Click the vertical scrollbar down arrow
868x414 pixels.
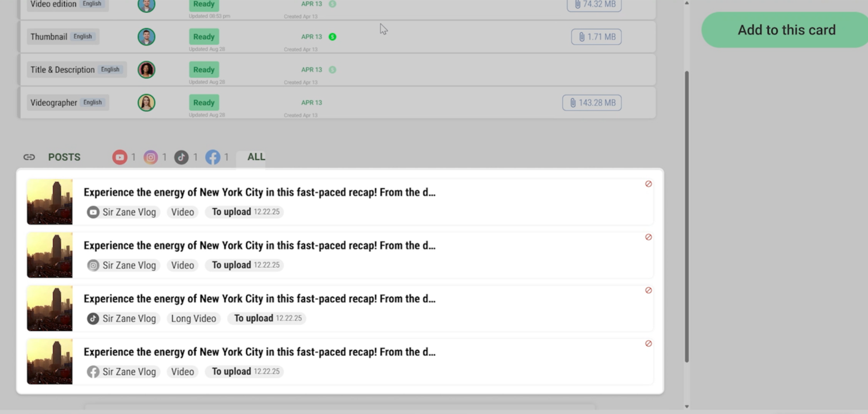click(x=687, y=406)
